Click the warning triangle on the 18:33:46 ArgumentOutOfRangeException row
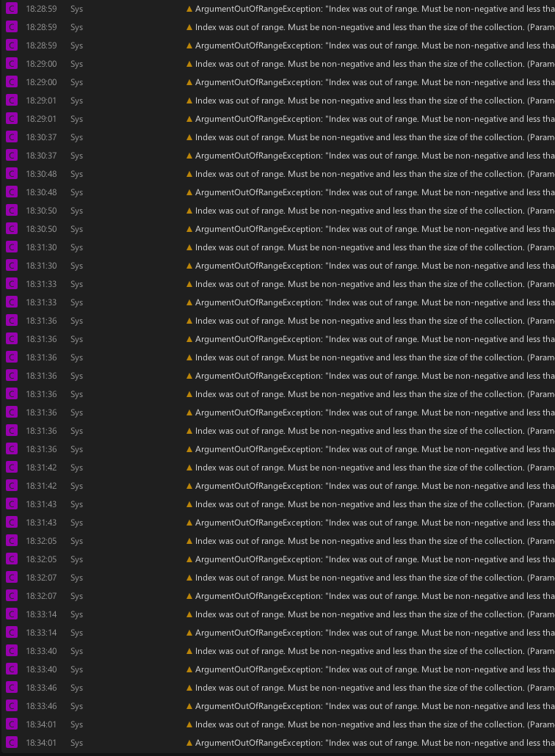The width and height of the screenshot is (555, 756). 189,706
